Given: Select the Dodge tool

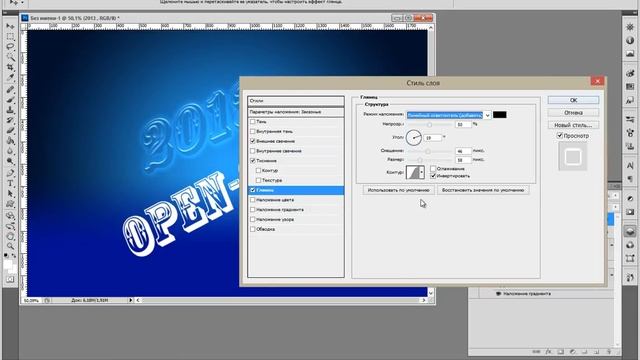Looking at the screenshot, I should 10,161.
